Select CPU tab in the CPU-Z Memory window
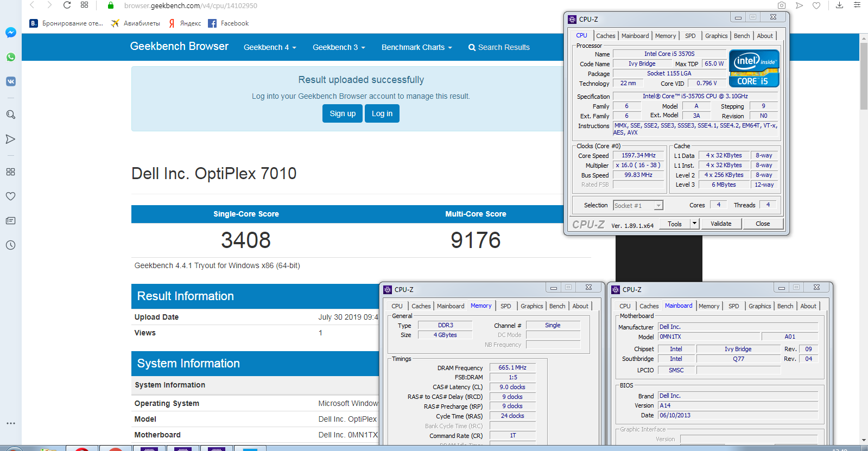 pyautogui.click(x=397, y=306)
